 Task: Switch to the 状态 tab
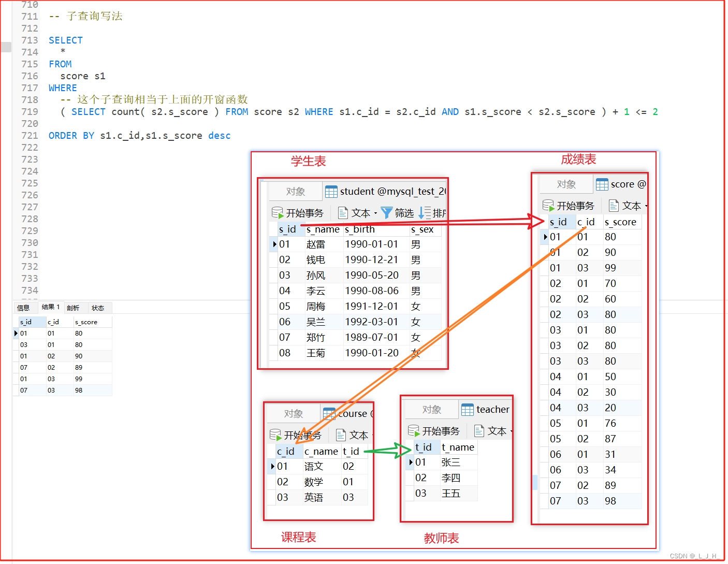click(x=98, y=308)
